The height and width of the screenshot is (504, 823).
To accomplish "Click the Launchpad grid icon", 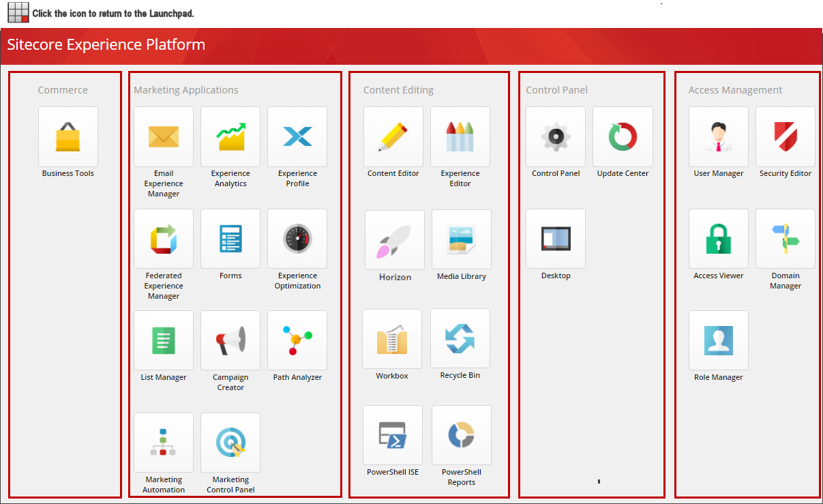I will 18,12.
